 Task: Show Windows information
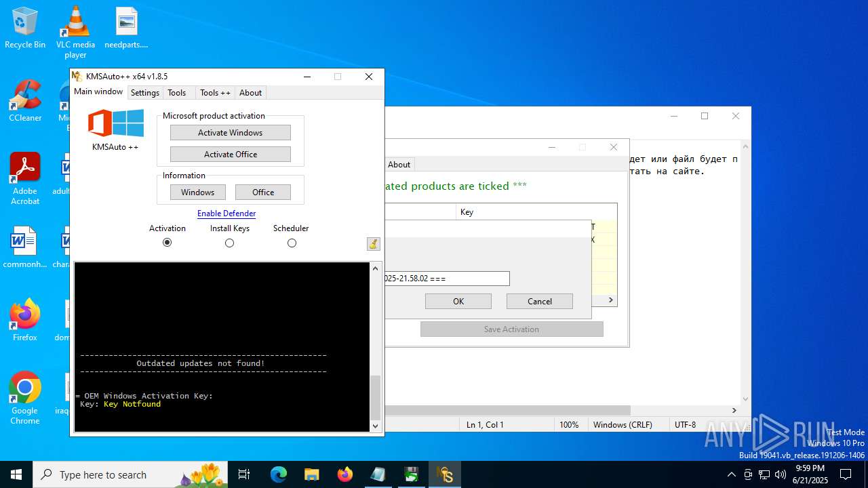coord(197,192)
